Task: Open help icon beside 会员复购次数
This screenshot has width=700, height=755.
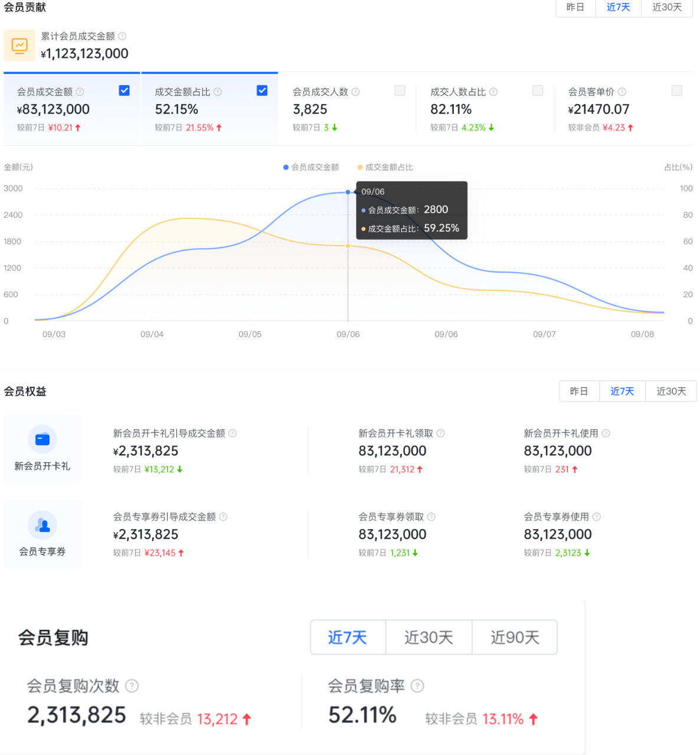Action: (x=132, y=686)
